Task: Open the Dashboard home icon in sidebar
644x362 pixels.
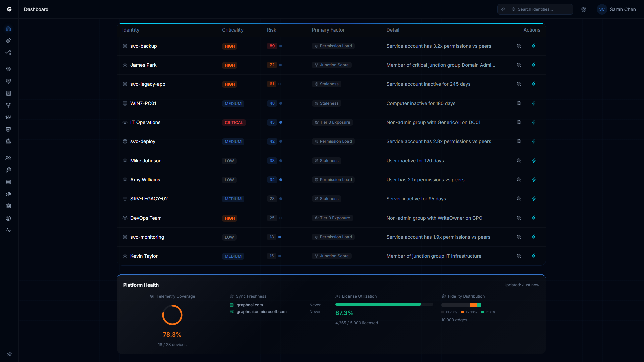Action: click(x=8, y=28)
